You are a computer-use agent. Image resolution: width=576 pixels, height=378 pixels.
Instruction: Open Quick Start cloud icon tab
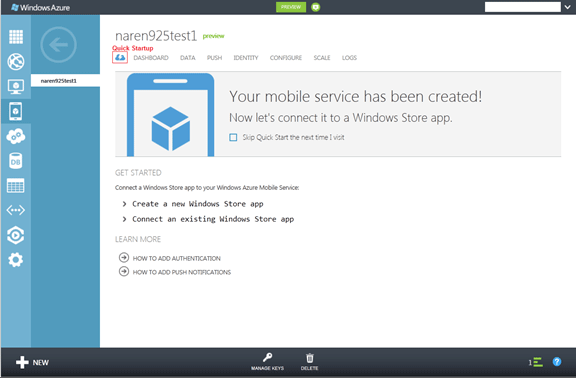coord(120,57)
